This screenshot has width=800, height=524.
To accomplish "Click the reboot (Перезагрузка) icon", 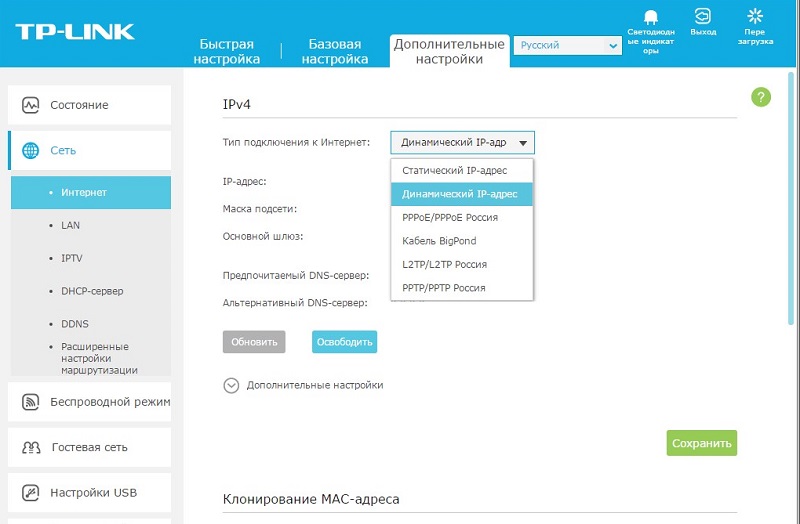I will point(756,15).
